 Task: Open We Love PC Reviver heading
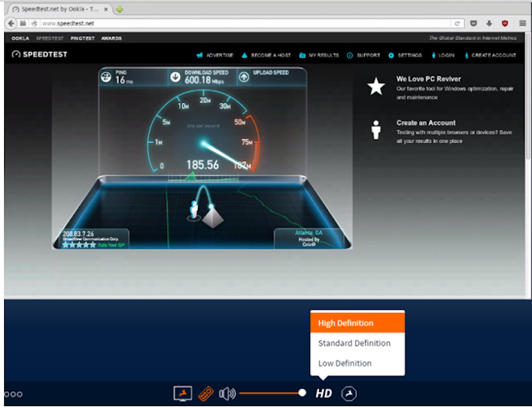429,79
